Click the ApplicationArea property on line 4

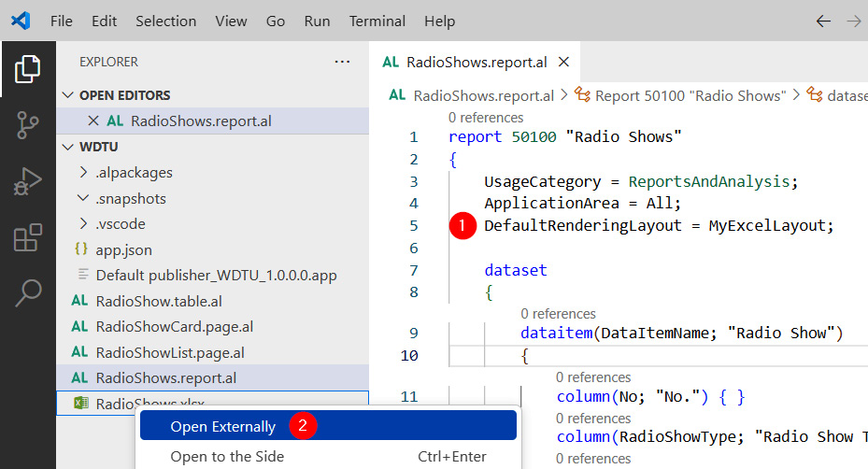[551, 204]
